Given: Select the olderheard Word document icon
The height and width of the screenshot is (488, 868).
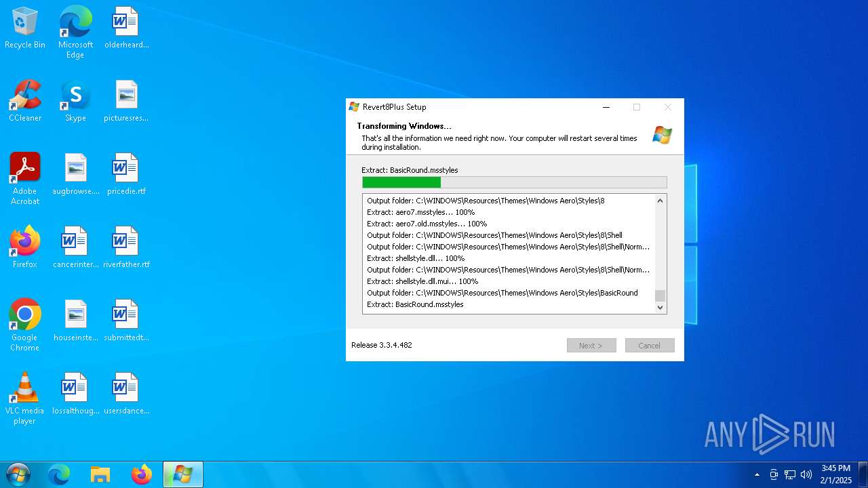Looking at the screenshot, I should coord(126,28).
